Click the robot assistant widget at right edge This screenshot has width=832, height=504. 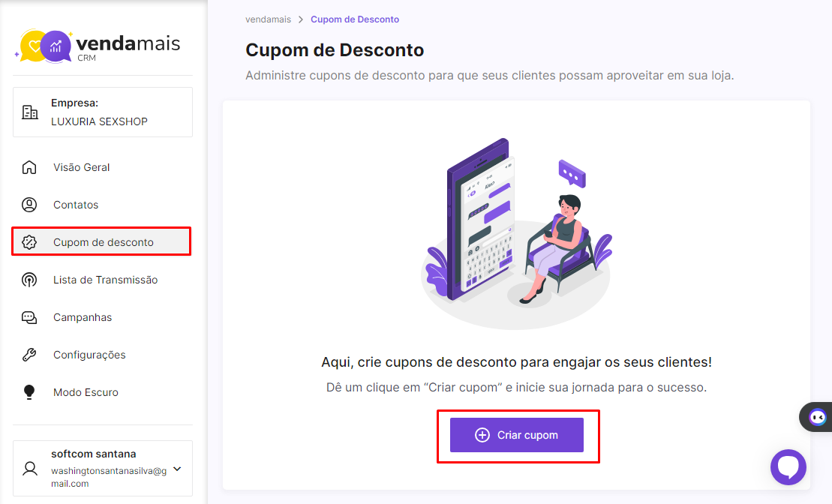pyautogui.click(x=816, y=417)
